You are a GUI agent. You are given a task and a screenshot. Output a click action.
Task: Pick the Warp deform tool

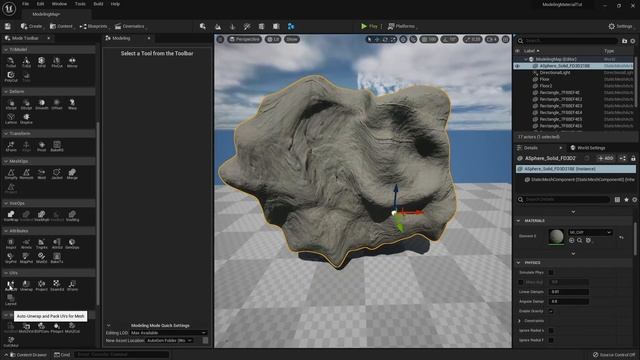click(72, 104)
